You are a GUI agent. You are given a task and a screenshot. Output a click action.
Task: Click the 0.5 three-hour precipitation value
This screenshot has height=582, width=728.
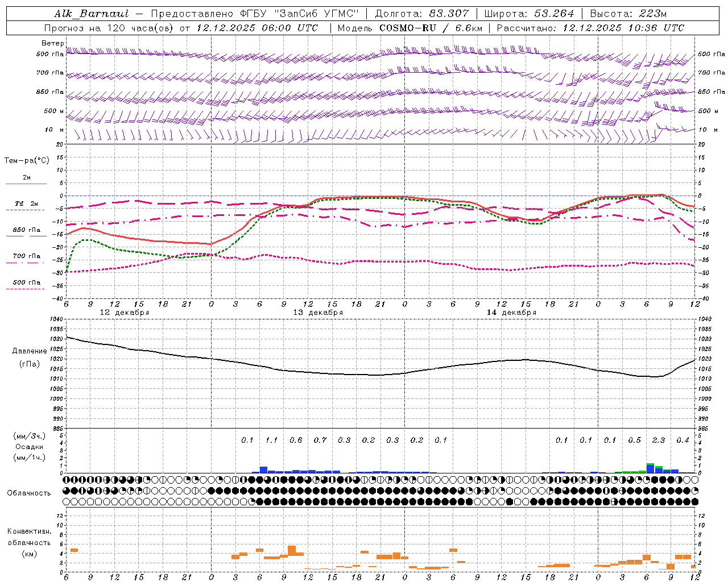pyautogui.click(x=634, y=440)
